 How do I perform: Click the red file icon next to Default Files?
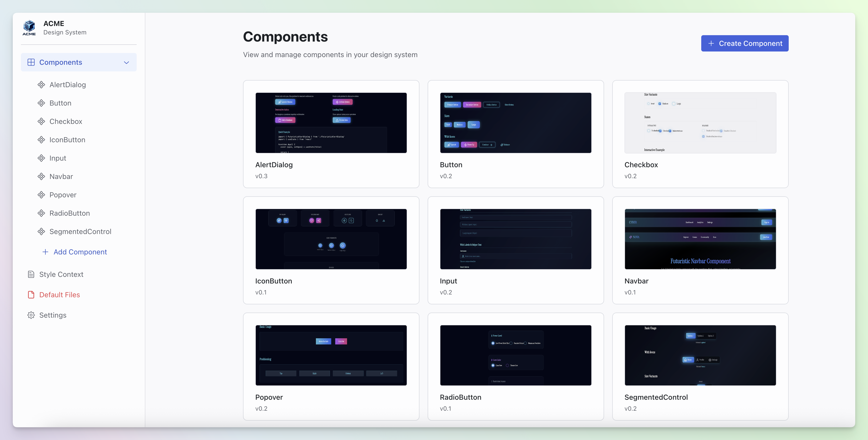click(31, 294)
